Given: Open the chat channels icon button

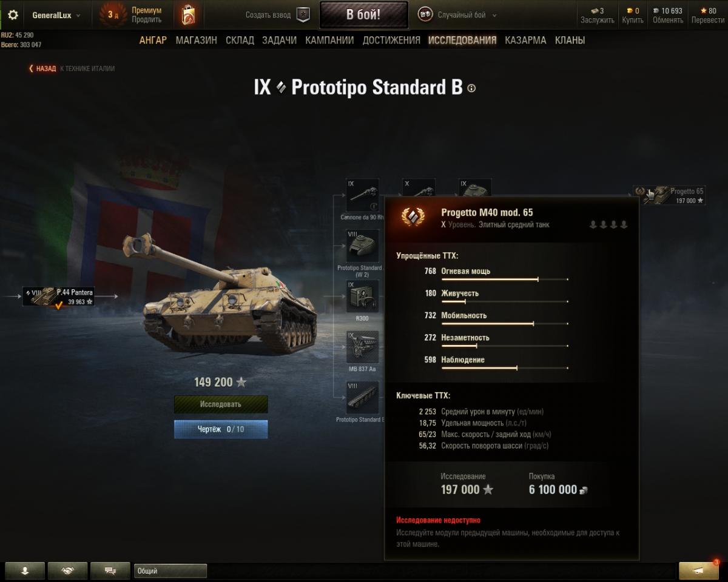Looking at the screenshot, I should [110, 570].
